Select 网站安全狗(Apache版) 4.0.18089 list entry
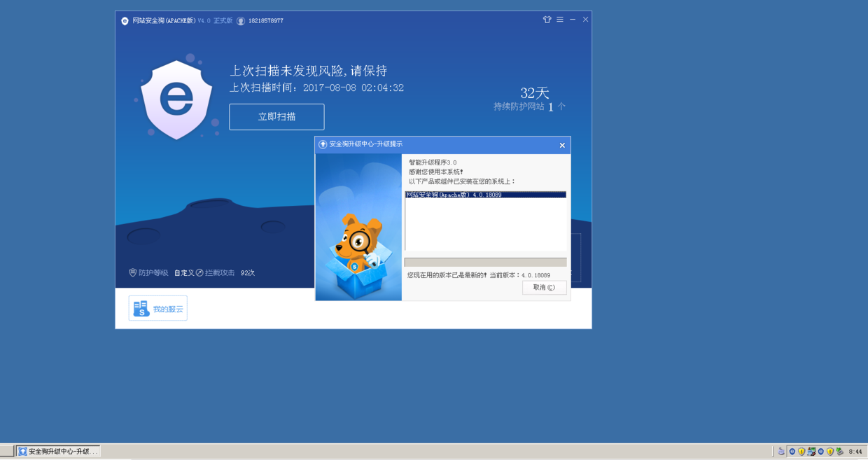The height and width of the screenshot is (460, 868). pyautogui.click(x=486, y=195)
